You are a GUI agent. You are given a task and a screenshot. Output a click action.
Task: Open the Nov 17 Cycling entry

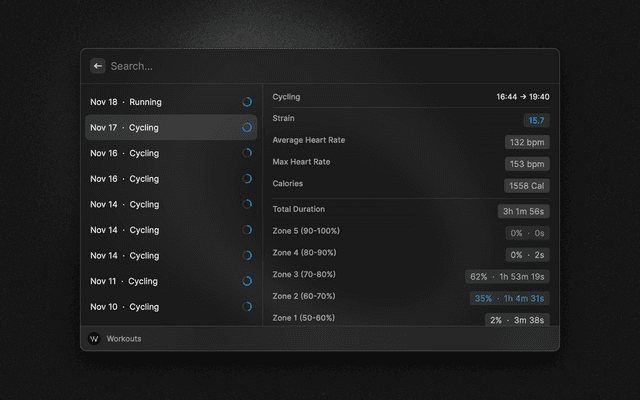[x=160, y=128]
